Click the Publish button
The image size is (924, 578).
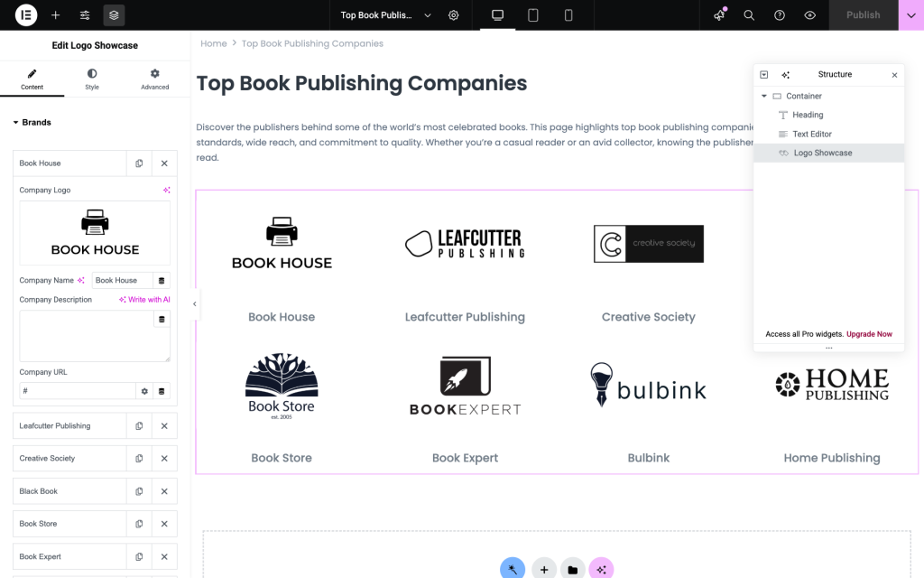pos(864,15)
